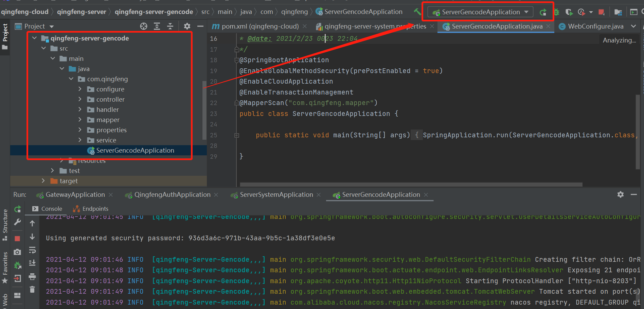644x309 pixels.
Task: Toggle scroll to end of console
Action: click(x=32, y=263)
